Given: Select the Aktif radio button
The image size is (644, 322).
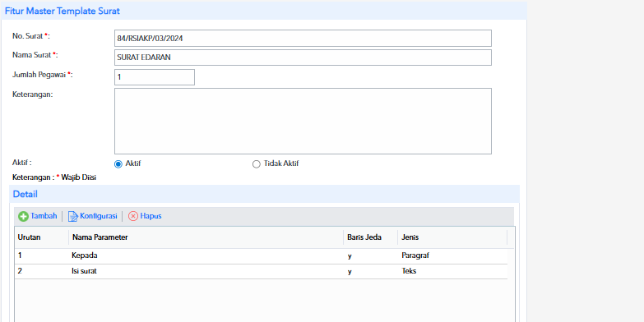Looking at the screenshot, I should pyautogui.click(x=118, y=164).
